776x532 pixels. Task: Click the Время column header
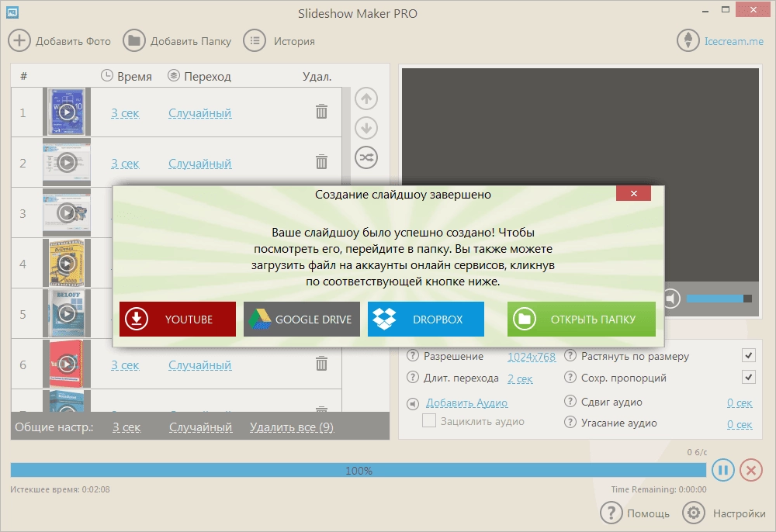(x=126, y=76)
